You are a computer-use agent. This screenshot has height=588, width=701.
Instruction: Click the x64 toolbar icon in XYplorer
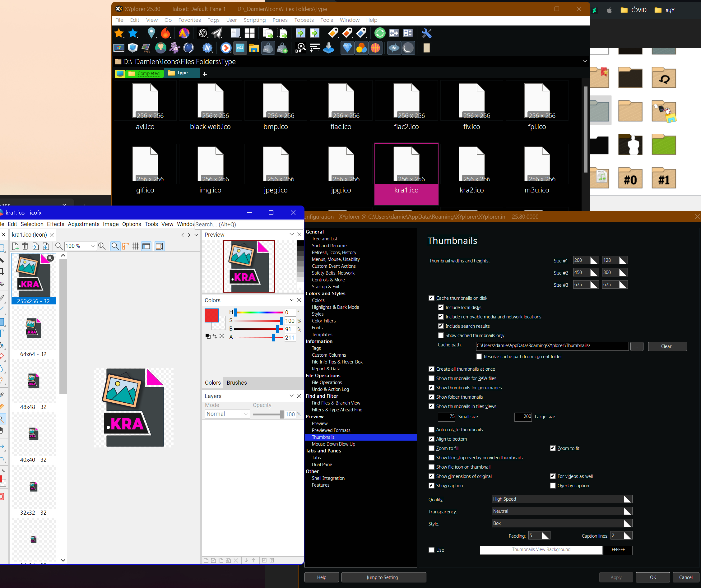[x=240, y=48]
